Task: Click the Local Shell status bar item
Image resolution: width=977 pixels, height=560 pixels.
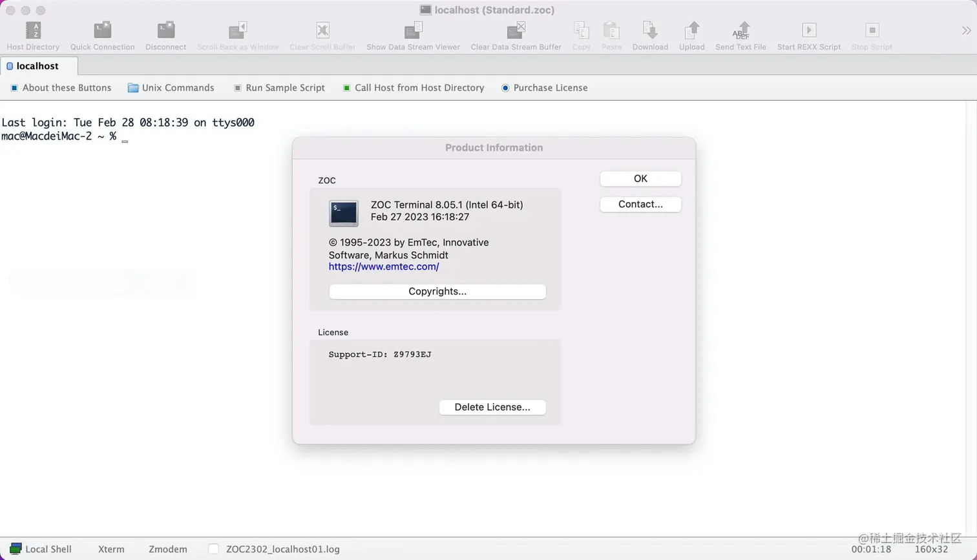Action: (41, 549)
